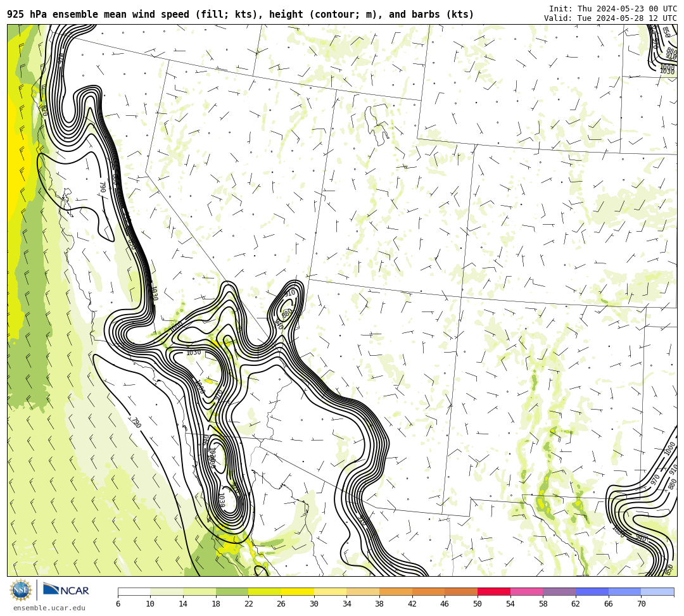Open the ensemble.ucar.edu link text
The width and height of the screenshot is (684, 616).
coord(49,608)
